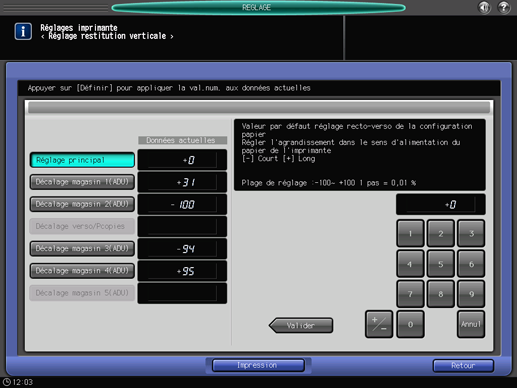Click the Impression button

pos(258,365)
